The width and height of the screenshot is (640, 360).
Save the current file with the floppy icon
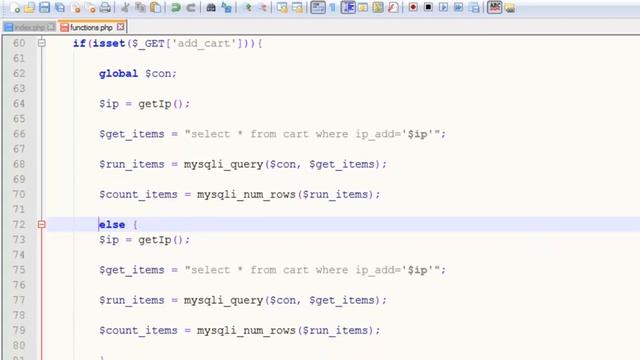44,7
